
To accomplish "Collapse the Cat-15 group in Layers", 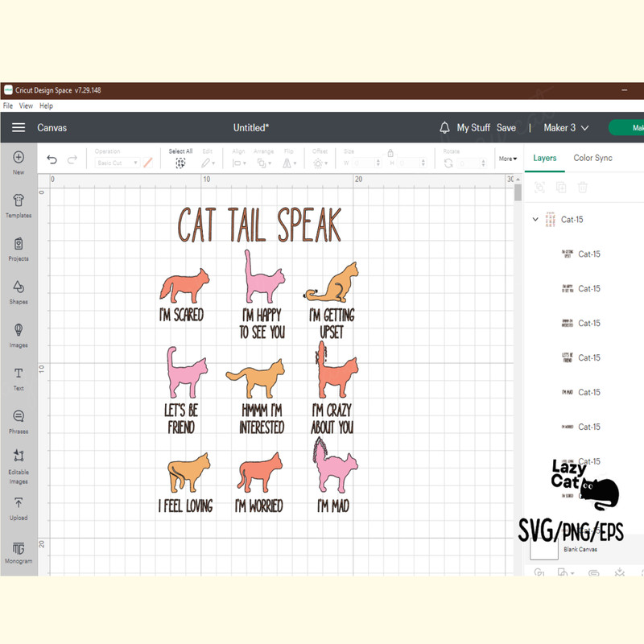I will [536, 219].
